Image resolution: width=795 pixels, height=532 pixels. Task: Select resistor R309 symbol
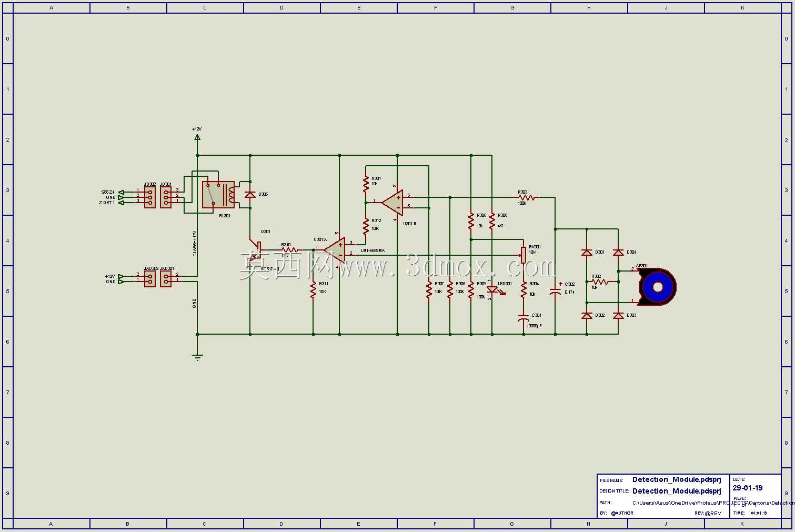click(x=471, y=289)
